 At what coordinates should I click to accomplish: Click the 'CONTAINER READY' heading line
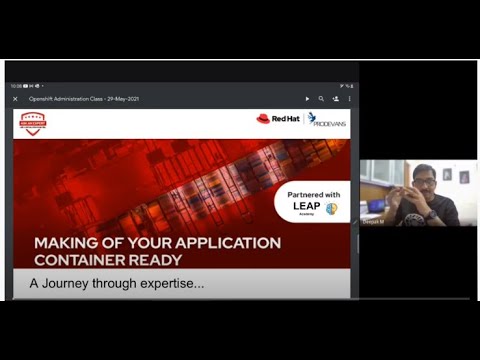(x=108, y=260)
